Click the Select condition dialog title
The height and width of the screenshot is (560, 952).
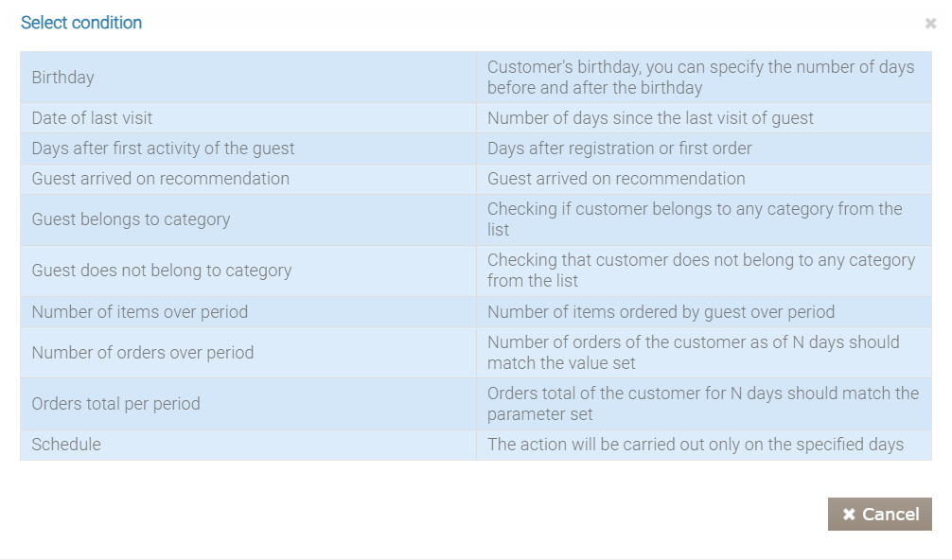click(81, 23)
